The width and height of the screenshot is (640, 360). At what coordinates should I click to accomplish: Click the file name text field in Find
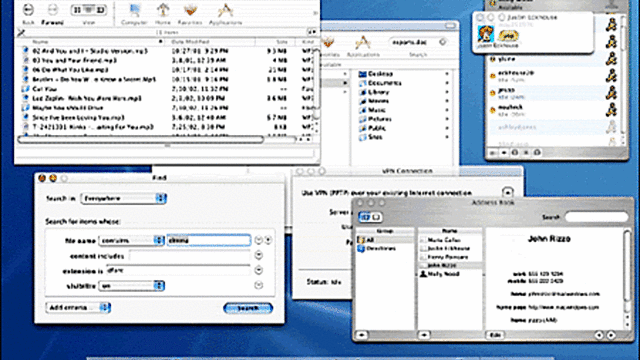pos(209,240)
